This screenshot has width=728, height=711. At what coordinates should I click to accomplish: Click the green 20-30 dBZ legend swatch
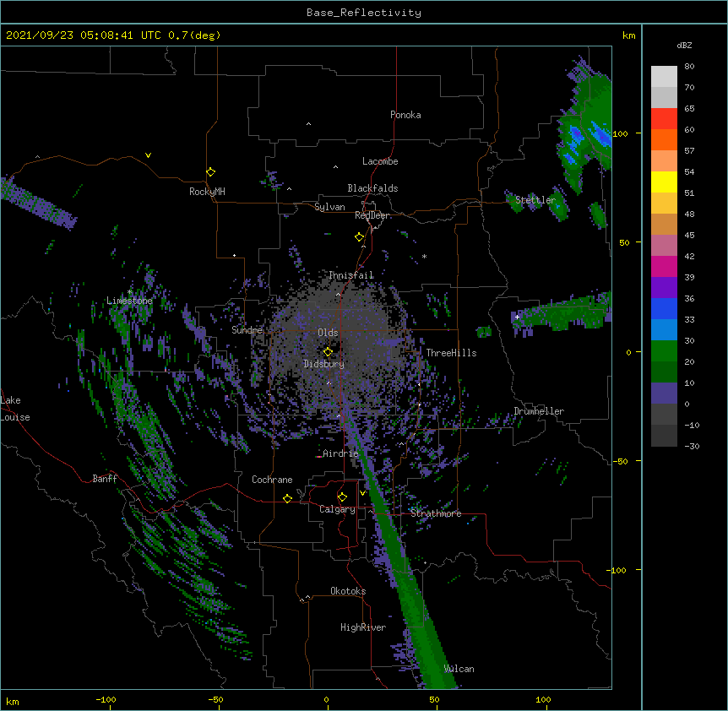coord(664,351)
